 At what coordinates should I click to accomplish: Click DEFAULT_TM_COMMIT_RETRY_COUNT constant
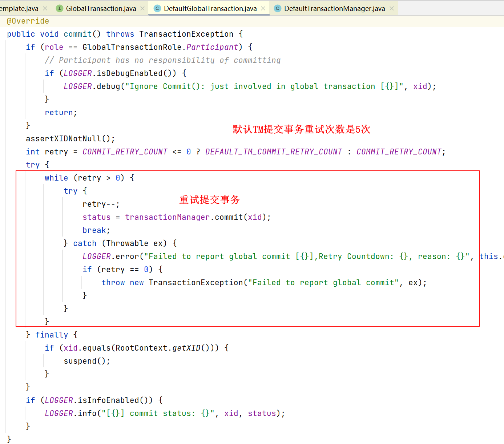[x=274, y=152]
